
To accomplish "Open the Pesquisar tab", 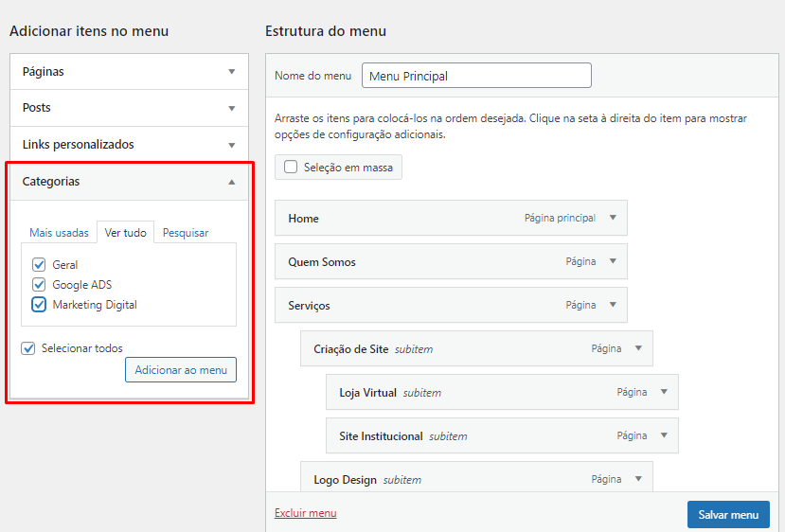I will [186, 233].
